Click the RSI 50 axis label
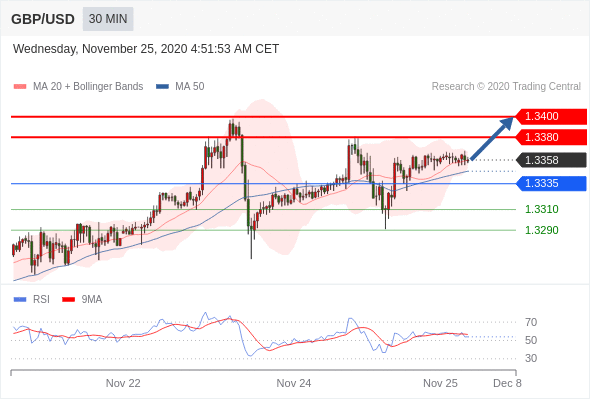Viewport: 590px width, 400px height. [531, 341]
